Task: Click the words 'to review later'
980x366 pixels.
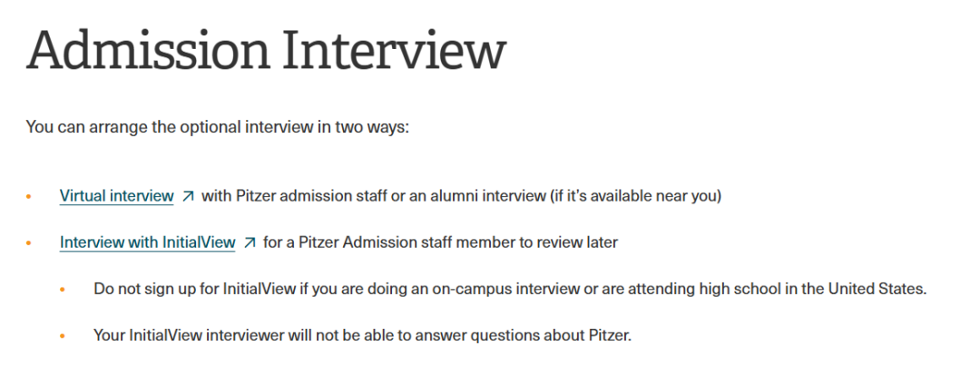Action: 568,242
